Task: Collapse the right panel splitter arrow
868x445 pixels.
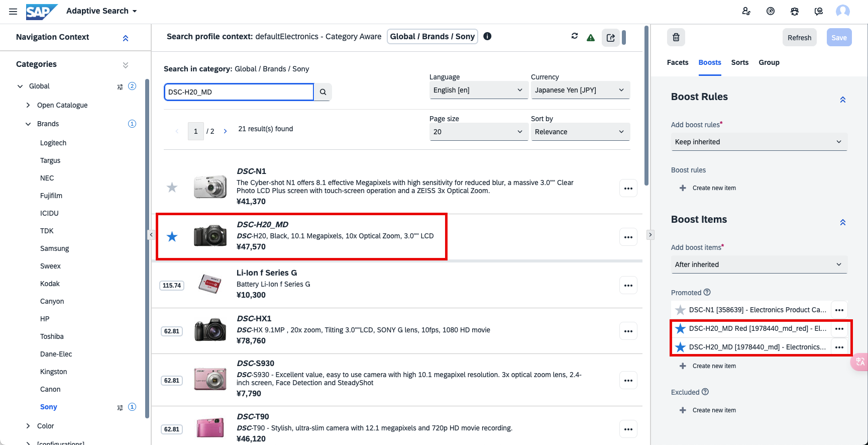Action: [650, 235]
